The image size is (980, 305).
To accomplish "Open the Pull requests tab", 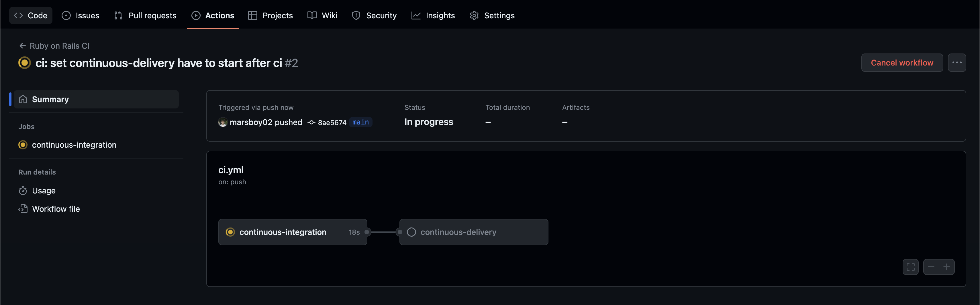I will (x=145, y=15).
